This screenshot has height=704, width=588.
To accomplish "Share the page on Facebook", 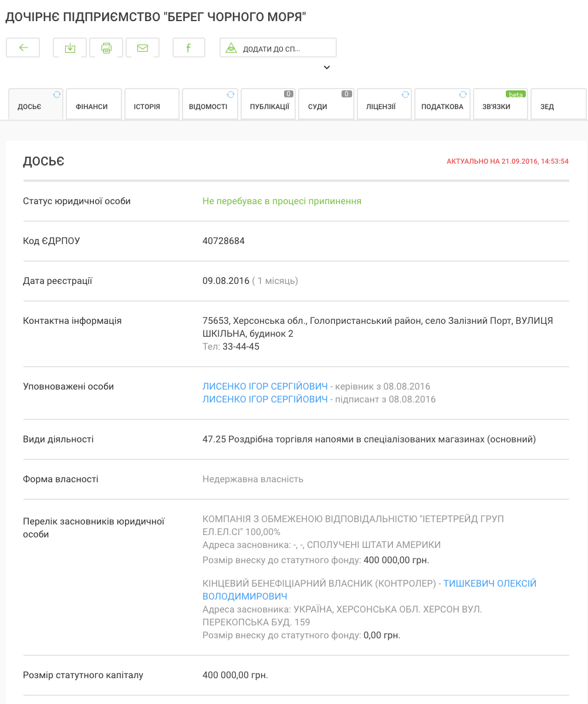I will [x=188, y=48].
